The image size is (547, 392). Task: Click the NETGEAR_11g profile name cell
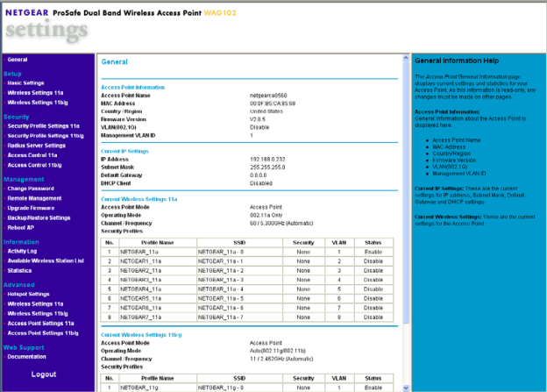pyautogui.click(x=158, y=388)
